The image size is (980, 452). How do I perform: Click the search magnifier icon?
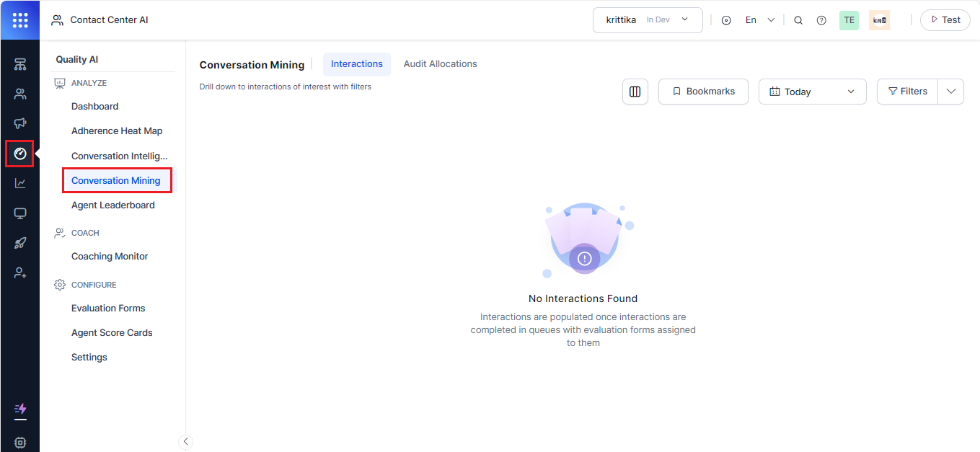click(x=798, y=19)
